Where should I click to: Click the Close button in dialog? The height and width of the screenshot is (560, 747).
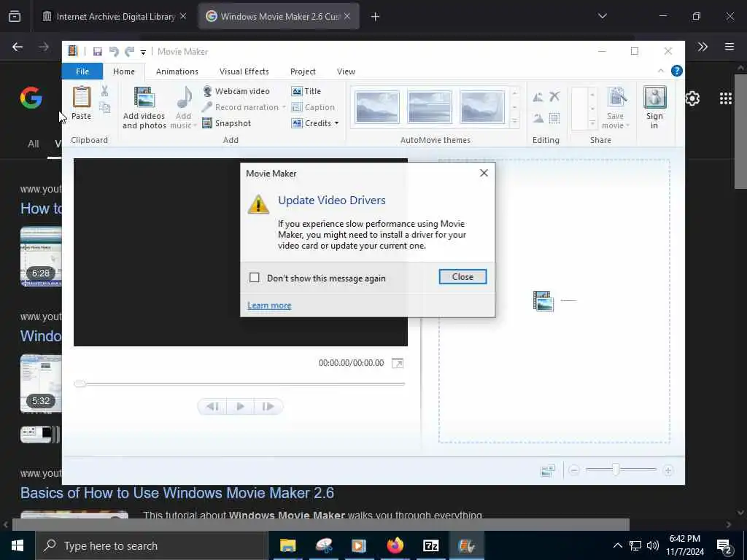point(462,276)
